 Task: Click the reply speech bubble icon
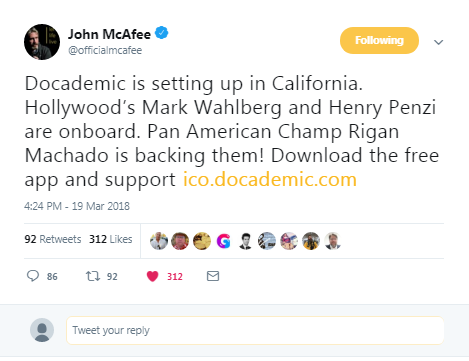(x=33, y=276)
